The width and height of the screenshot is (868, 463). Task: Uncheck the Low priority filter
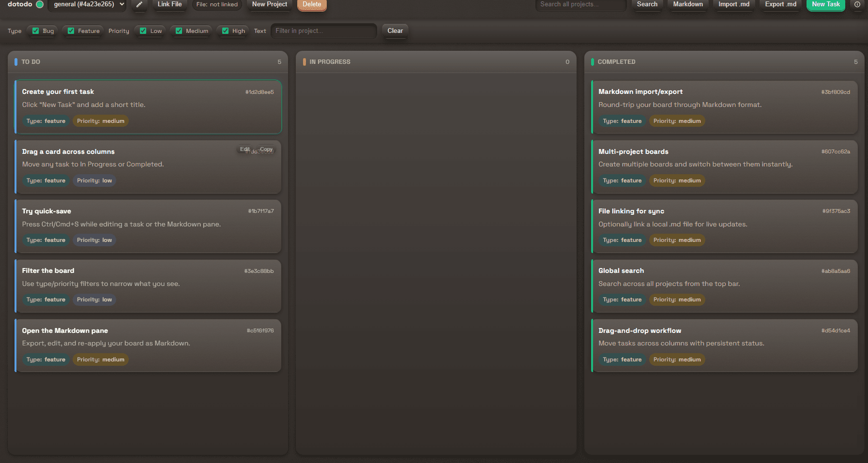[x=143, y=31]
